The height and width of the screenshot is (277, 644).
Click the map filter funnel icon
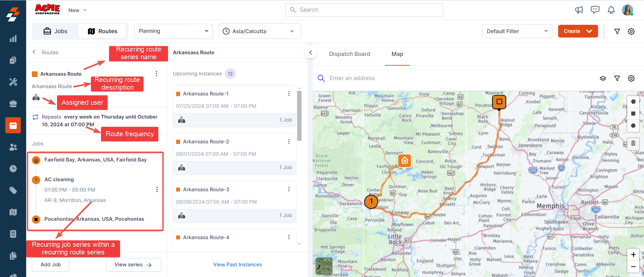617,78
